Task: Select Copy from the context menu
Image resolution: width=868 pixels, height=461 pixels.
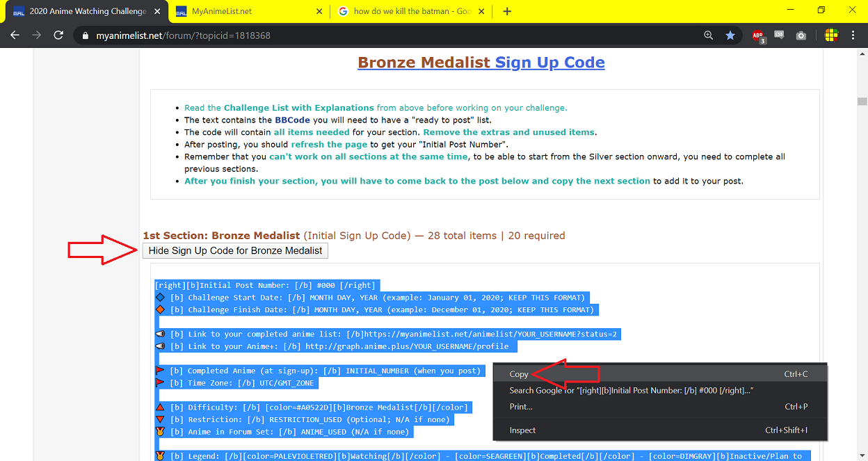Action: click(519, 374)
